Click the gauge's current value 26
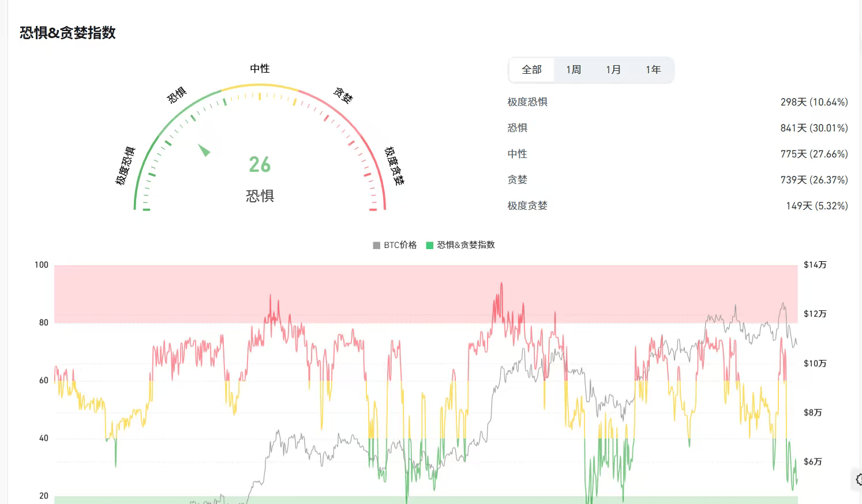862x504 pixels. tap(260, 165)
